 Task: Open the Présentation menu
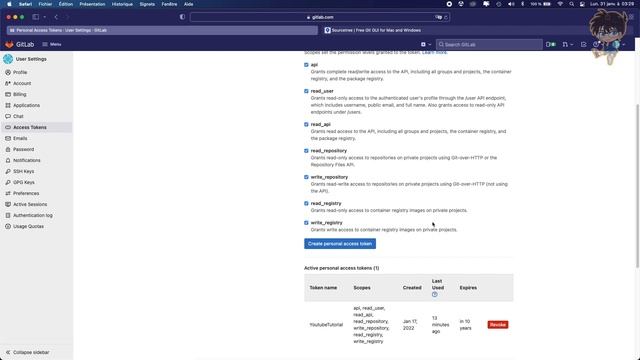click(92, 4)
